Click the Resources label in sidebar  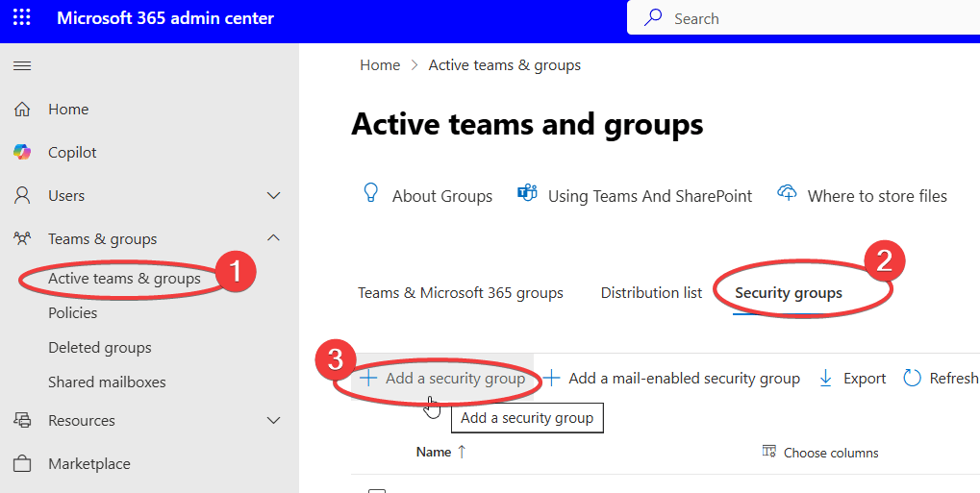(x=82, y=421)
